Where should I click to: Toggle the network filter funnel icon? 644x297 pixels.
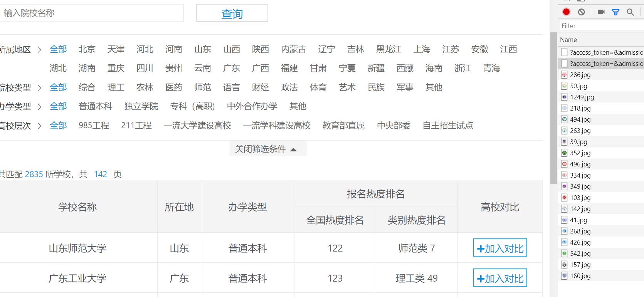pyautogui.click(x=616, y=12)
